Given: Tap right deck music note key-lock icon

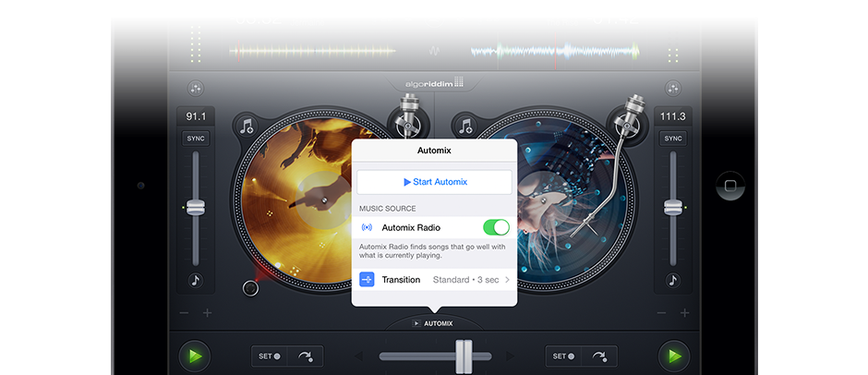Looking at the screenshot, I should [673, 281].
